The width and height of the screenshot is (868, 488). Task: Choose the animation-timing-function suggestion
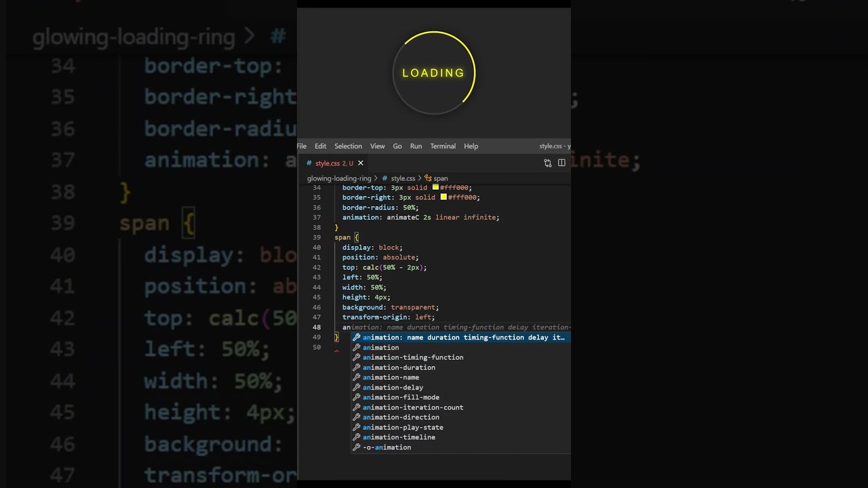click(x=460, y=357)
